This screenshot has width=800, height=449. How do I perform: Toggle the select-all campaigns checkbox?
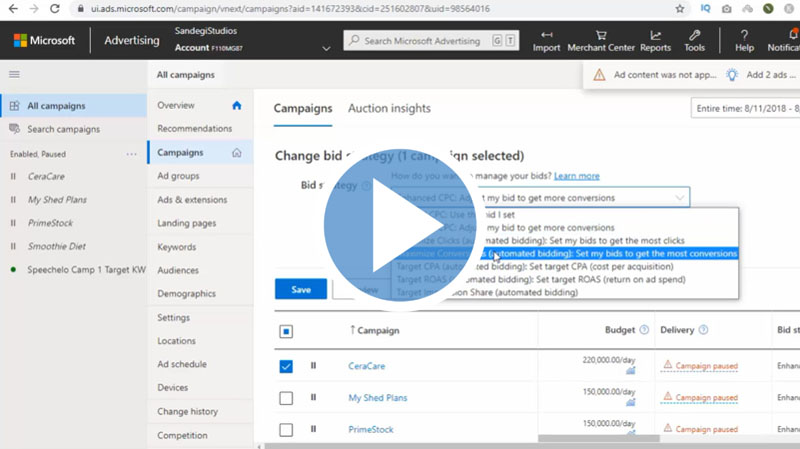(x=286, y=332)
